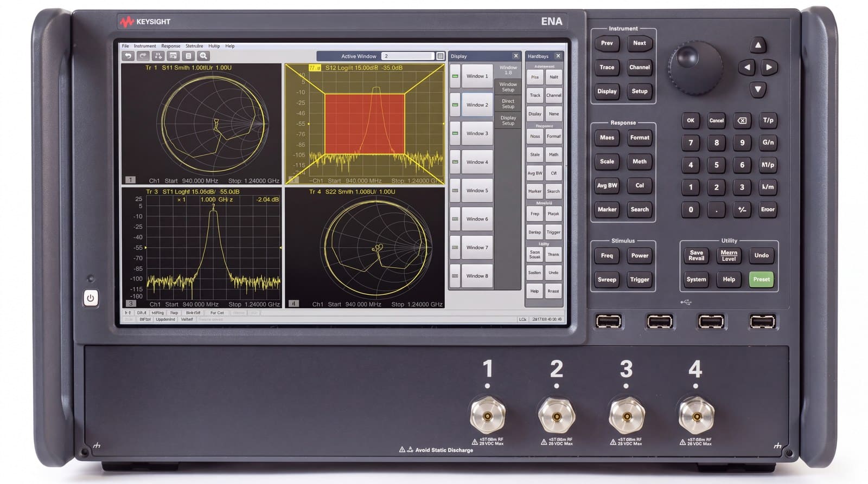Image resolution: width=868 pixels, height=484 pixels.
Task: Push the front-panel Format key
Action: pyautogui.click(x=640, y=138)
